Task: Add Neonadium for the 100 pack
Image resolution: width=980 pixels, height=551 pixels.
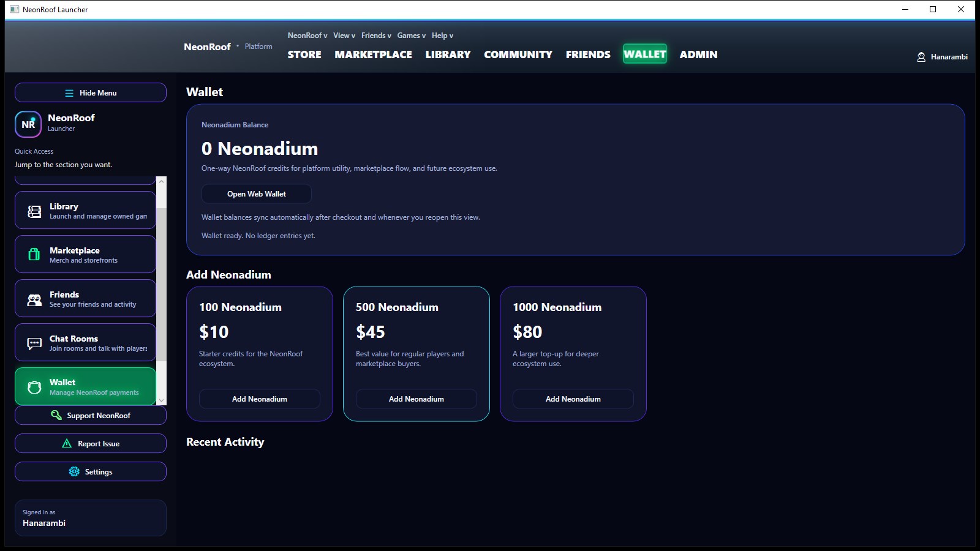Action: tap(260, 399)
